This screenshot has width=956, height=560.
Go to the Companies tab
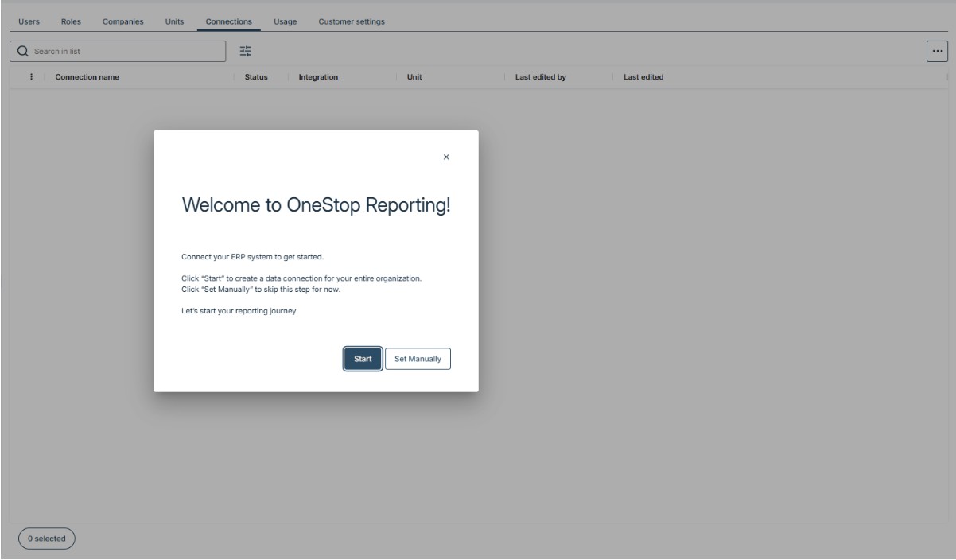122,21
